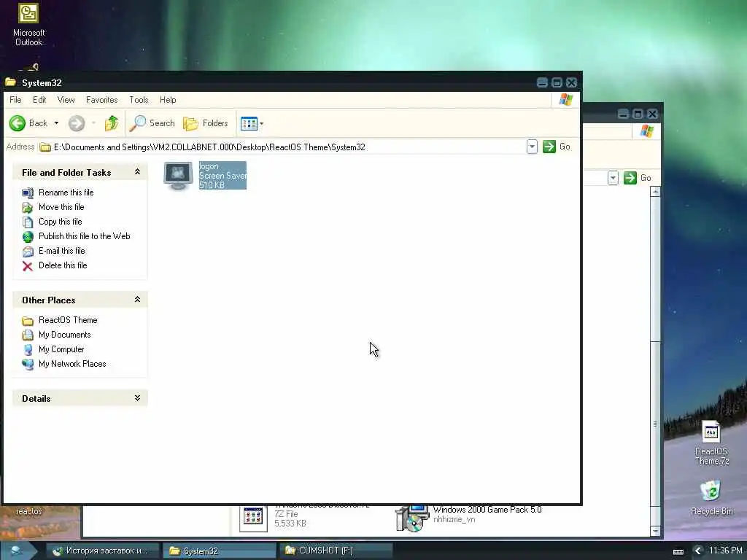Minimize the System32 window
747x560 pixels.
(542, 82)
